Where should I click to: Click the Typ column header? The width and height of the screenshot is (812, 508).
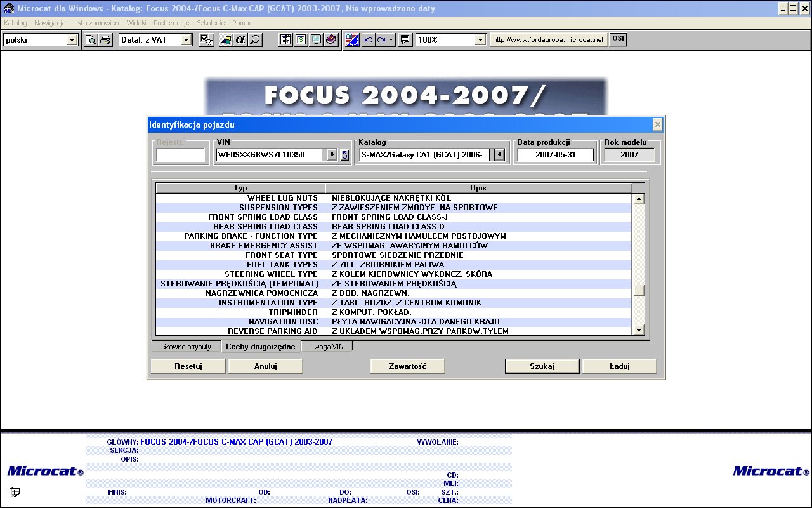[240, 188]
